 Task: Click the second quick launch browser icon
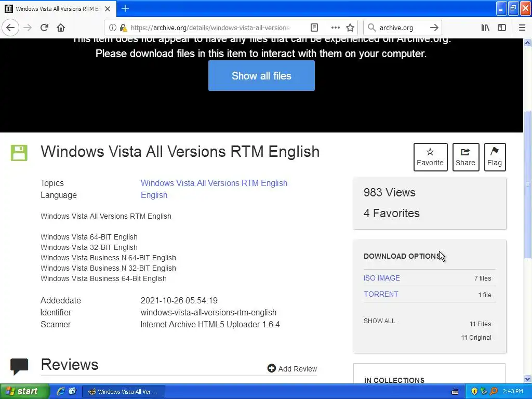(72, 391)
